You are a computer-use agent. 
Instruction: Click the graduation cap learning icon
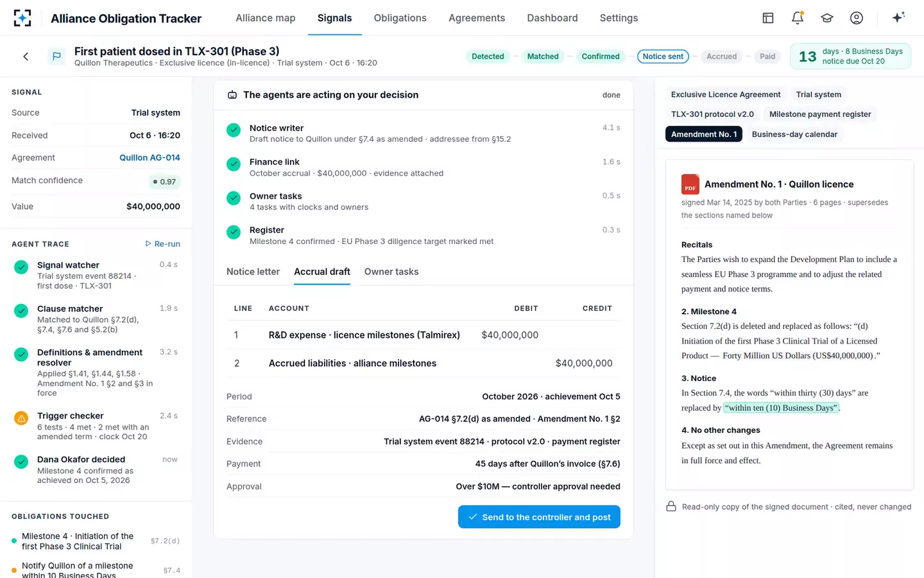(x=827, y=18)
